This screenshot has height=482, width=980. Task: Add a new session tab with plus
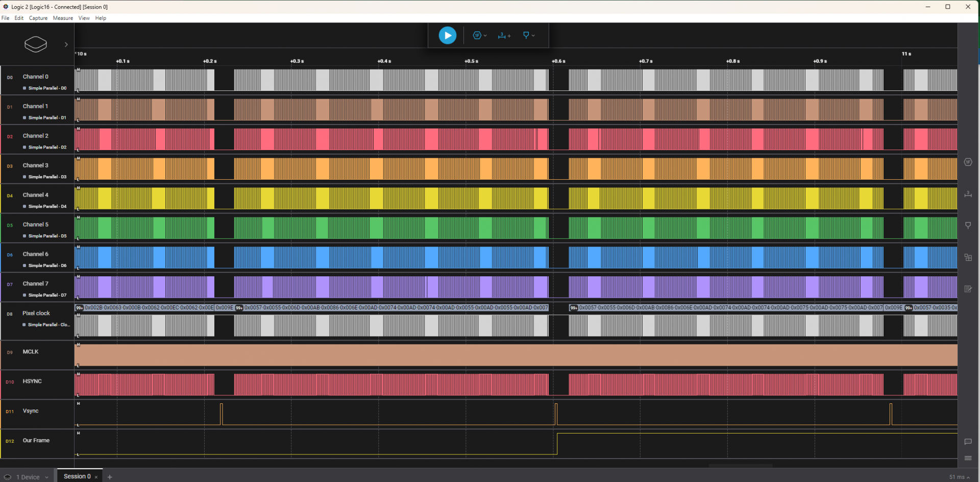tap(110, 477)
